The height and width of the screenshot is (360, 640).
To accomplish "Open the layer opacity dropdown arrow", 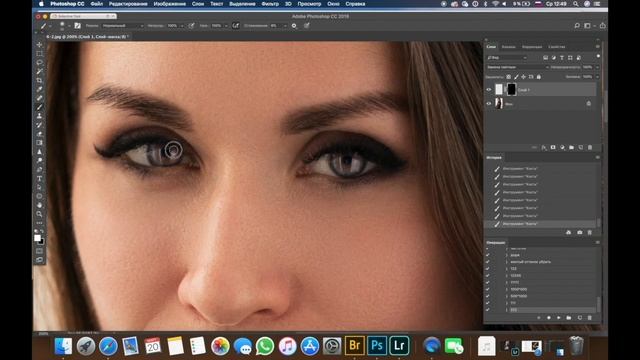I will click(x=597, y=67).
